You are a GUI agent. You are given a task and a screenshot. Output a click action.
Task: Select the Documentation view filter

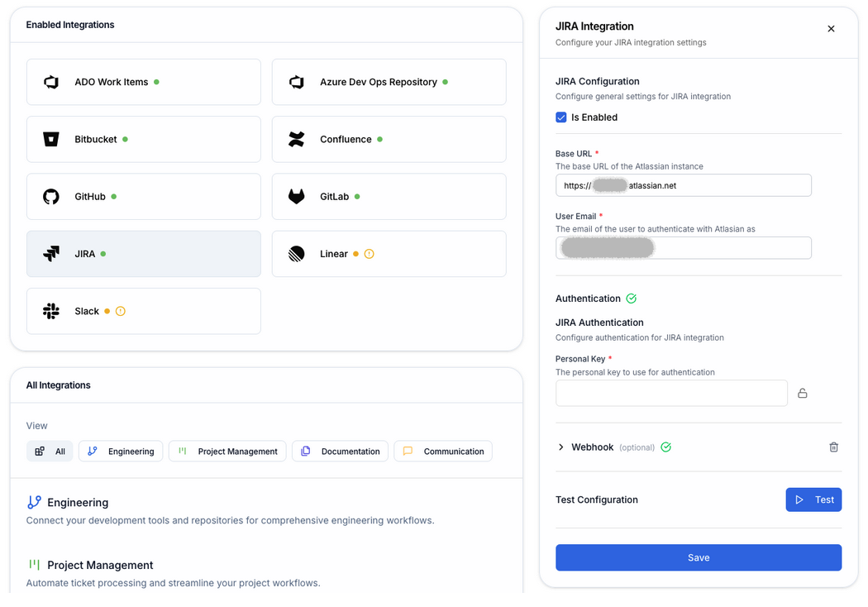point(340,452)
